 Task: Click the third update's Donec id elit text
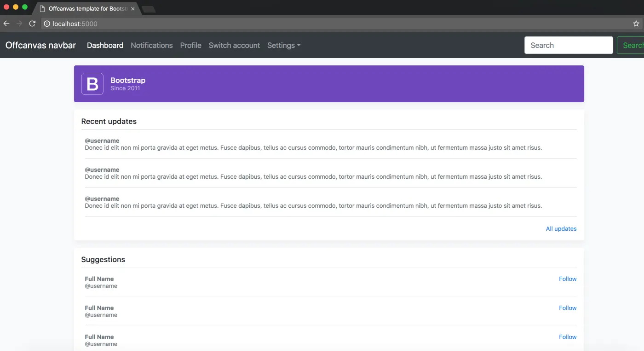click(313, 206)
